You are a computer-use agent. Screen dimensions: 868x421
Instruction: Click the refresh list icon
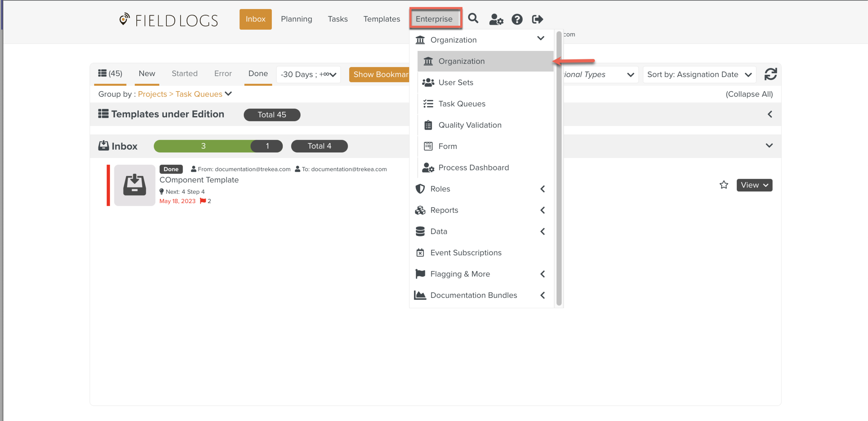tap(770, 74)
